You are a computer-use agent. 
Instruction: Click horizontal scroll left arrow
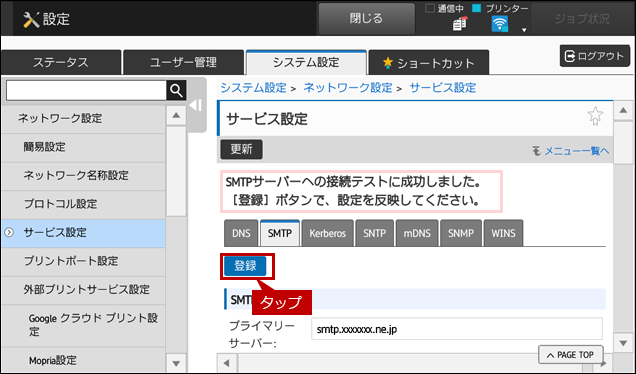tap(226, 363)
